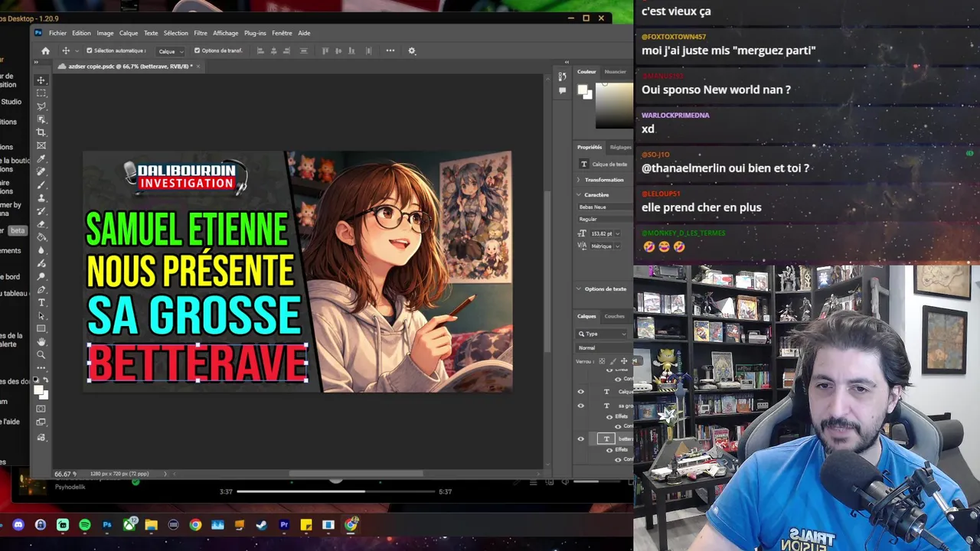Select the Frame tool
The image size is (980, 551).
click(x=41, y=145)
